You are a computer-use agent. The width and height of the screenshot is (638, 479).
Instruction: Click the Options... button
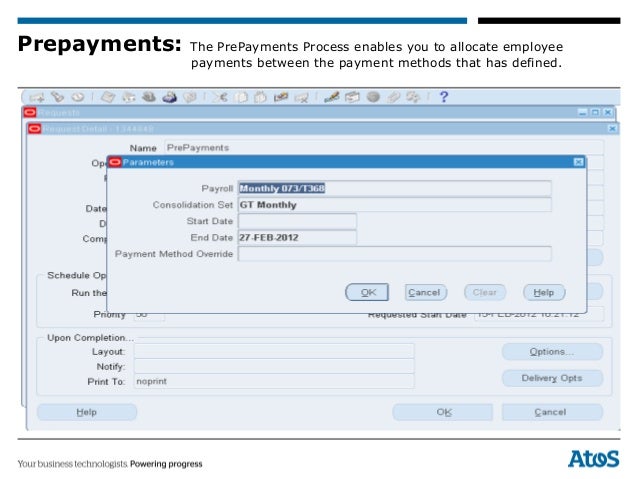coord(552,352)
